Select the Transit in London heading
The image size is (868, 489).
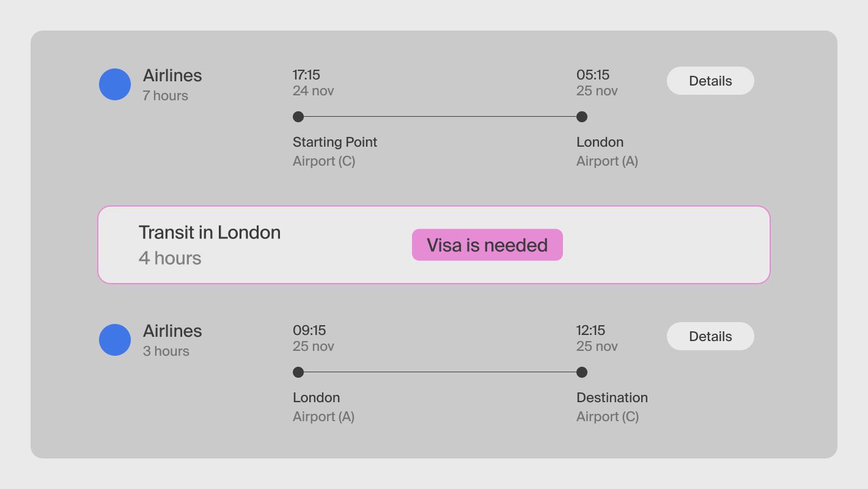point(210,233)
